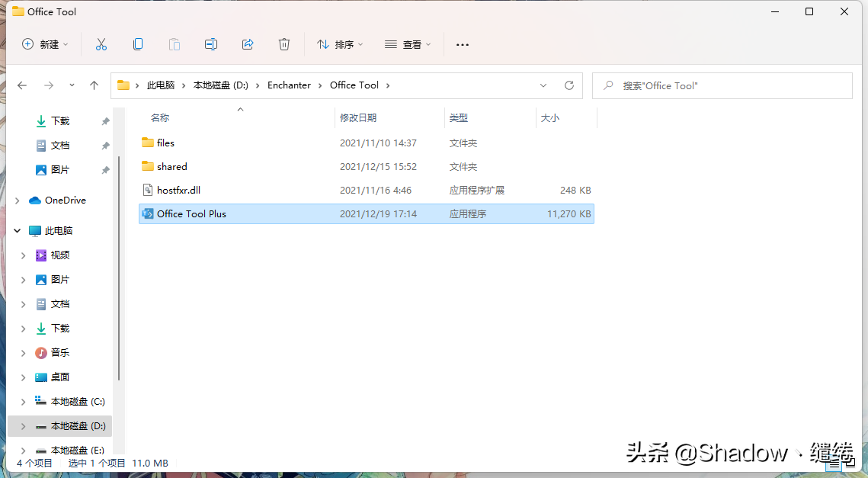Open the arrow after Enchanter in the address bar
The image size is (868, 478).
320,85
